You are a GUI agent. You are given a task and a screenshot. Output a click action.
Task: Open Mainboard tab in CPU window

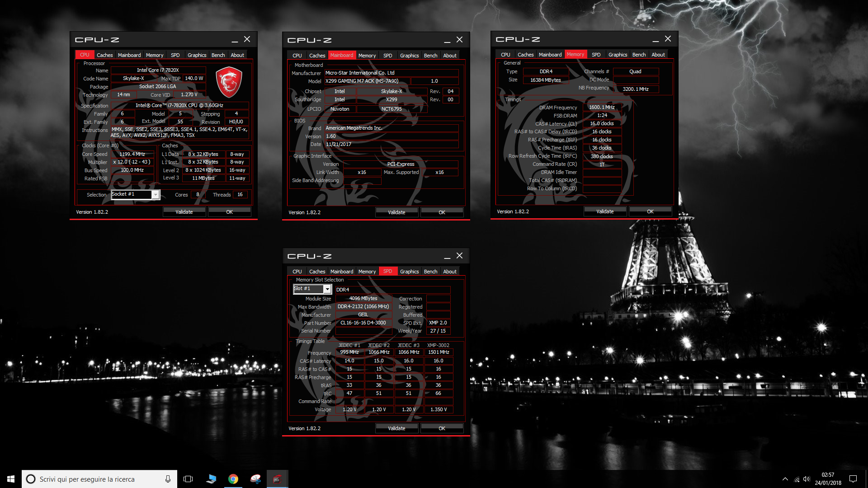pos(129,55)
